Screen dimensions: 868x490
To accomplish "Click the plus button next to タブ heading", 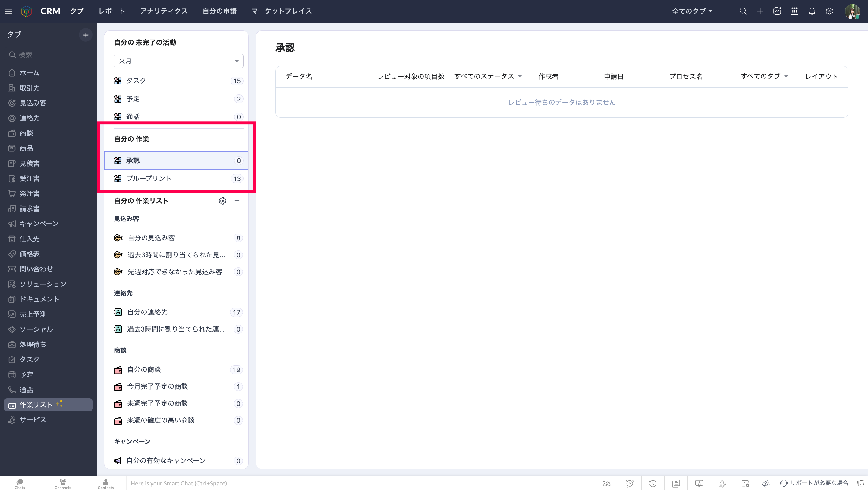I will pos(86,35).
